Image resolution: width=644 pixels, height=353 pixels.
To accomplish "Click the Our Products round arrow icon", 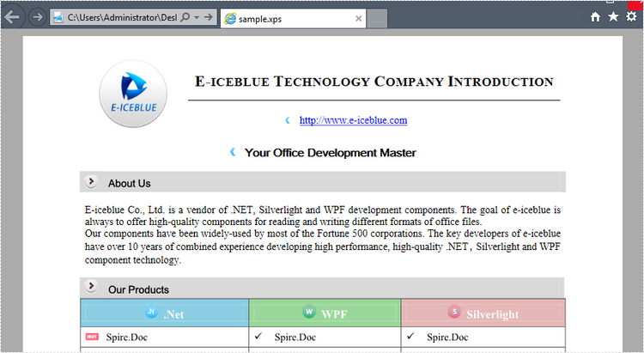I will 91,286.
